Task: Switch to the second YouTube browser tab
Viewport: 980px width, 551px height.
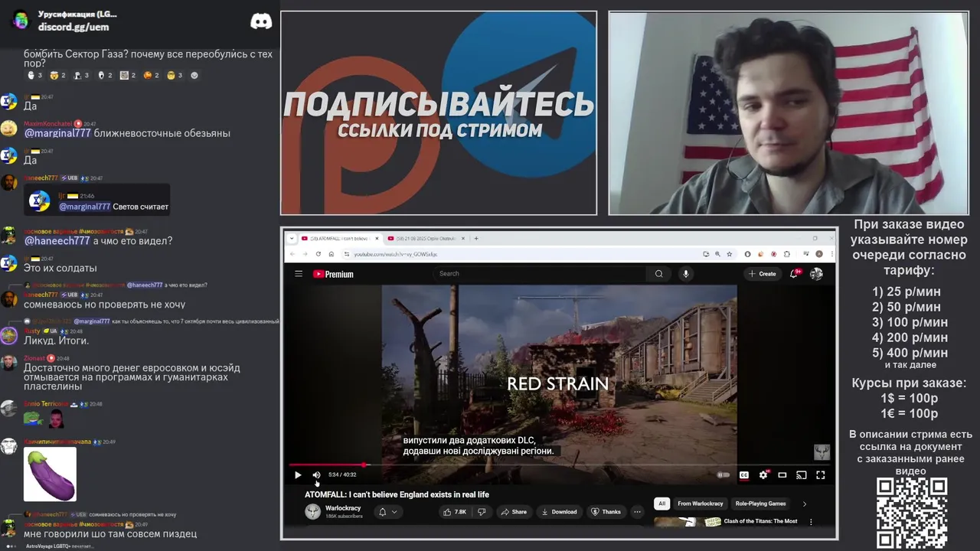Action: [x=421, y=238]
